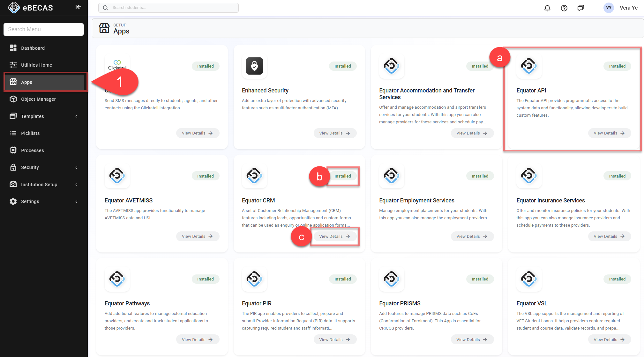
Task: Click the Equator PIR title
Action: click(x=257, y=303)
